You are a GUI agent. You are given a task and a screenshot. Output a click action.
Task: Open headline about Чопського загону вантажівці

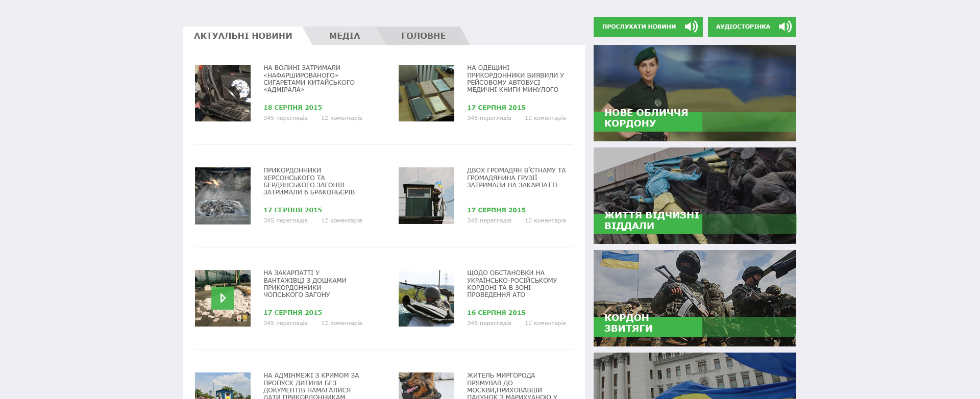305,284
